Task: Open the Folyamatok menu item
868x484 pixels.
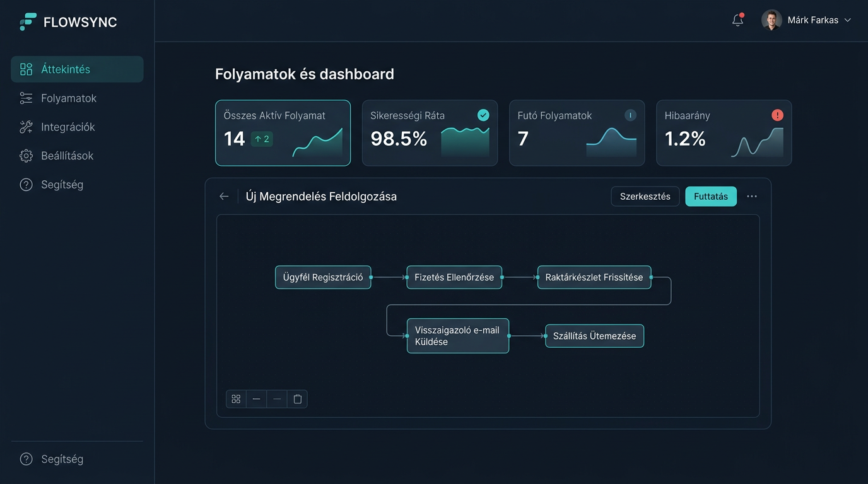Action: point(77,98)
